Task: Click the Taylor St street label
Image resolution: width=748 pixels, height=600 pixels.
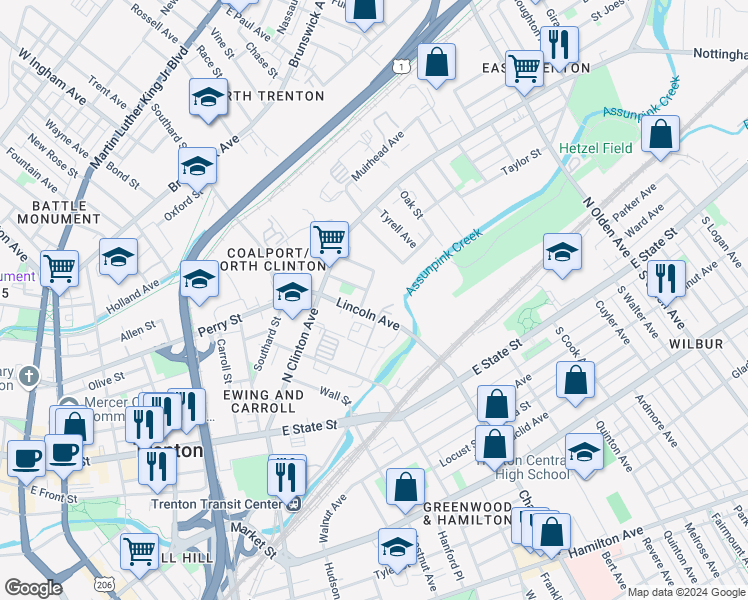Action: click(x=521, y=161)
